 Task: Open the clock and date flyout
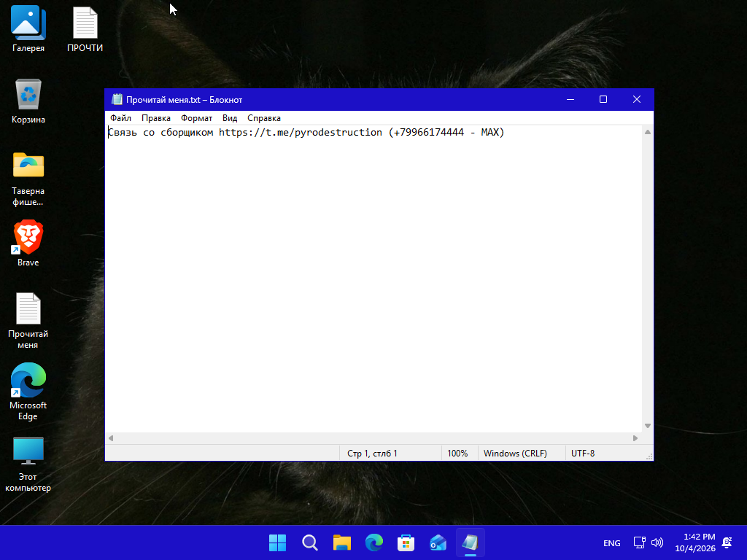pyautogui.click(x=695, y=542)
